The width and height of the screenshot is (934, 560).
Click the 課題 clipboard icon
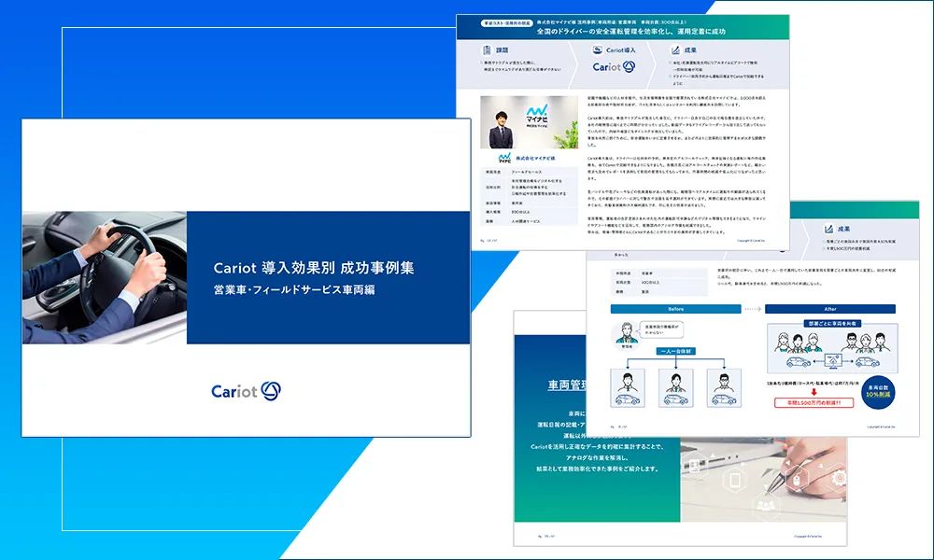coord(486,49)
